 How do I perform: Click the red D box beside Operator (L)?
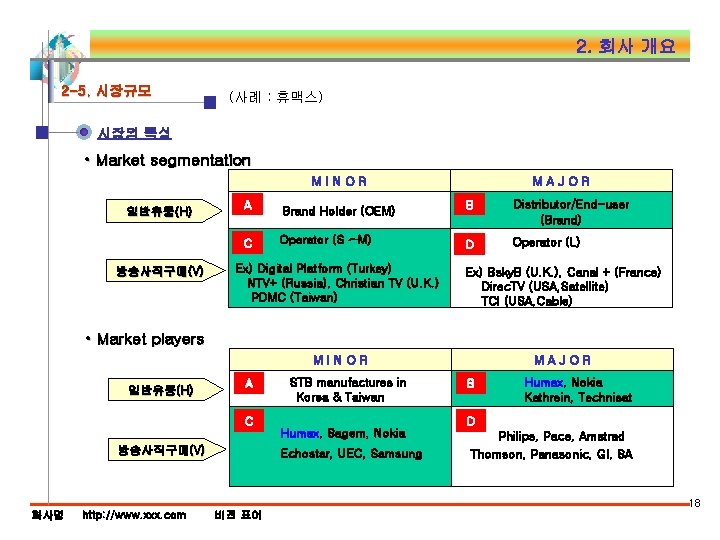click(x=469, y=243)
